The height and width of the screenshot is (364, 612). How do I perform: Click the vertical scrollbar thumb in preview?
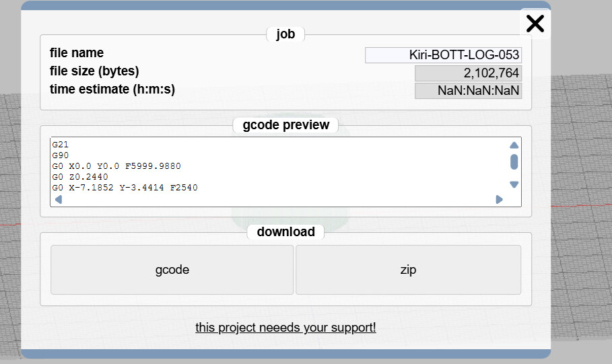pyautogui.click(x=514, y=162)
